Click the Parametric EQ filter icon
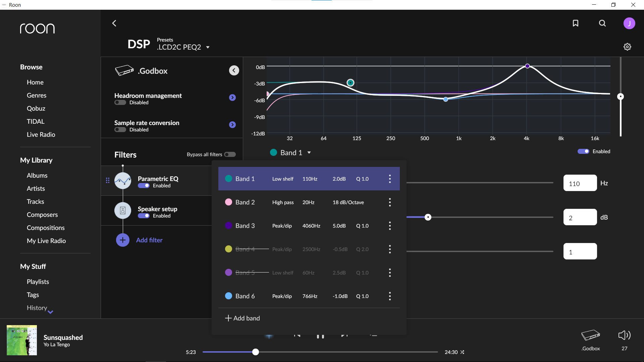644x362 pixels. tap(123, 181)
